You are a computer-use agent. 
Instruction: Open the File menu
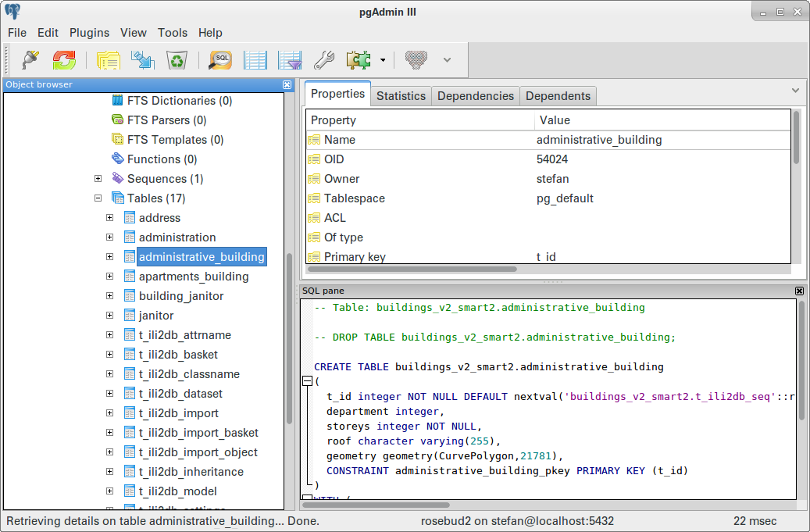[17, 33]
